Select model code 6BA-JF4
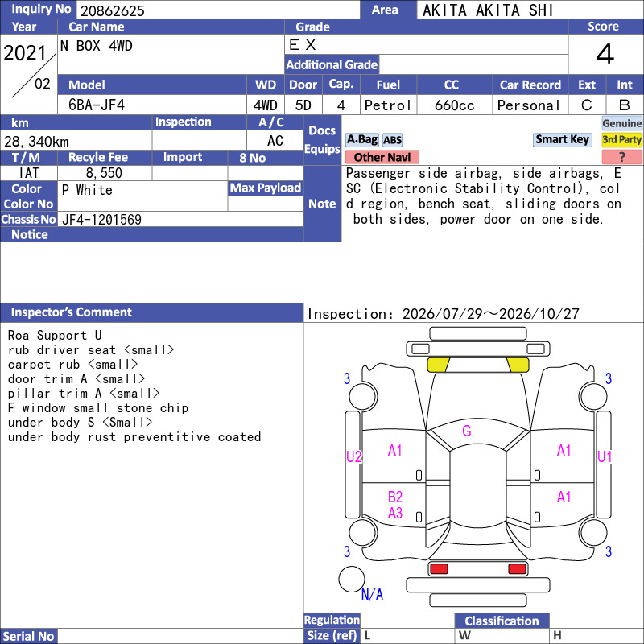The image size is (644, 644). pos(97,105)
